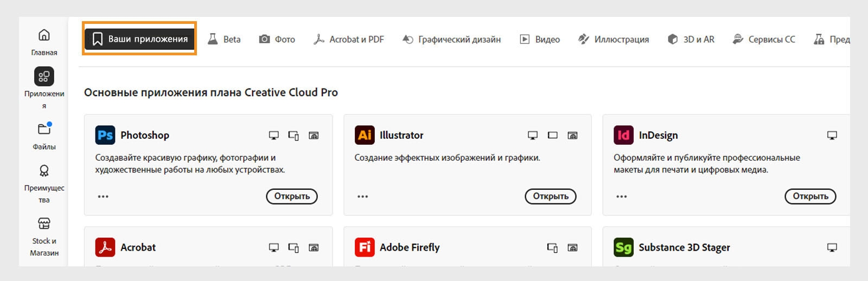Open Illustrator's three-dot more options menu
The height and width of the screenshot is (281, 868).
(x=362, y=196)
